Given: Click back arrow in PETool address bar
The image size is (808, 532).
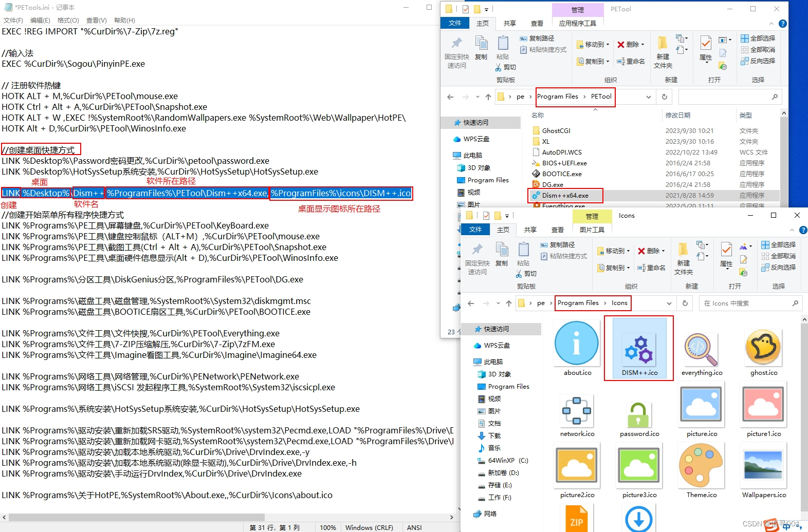Looking at the screenshot, I should coord(450,97).
